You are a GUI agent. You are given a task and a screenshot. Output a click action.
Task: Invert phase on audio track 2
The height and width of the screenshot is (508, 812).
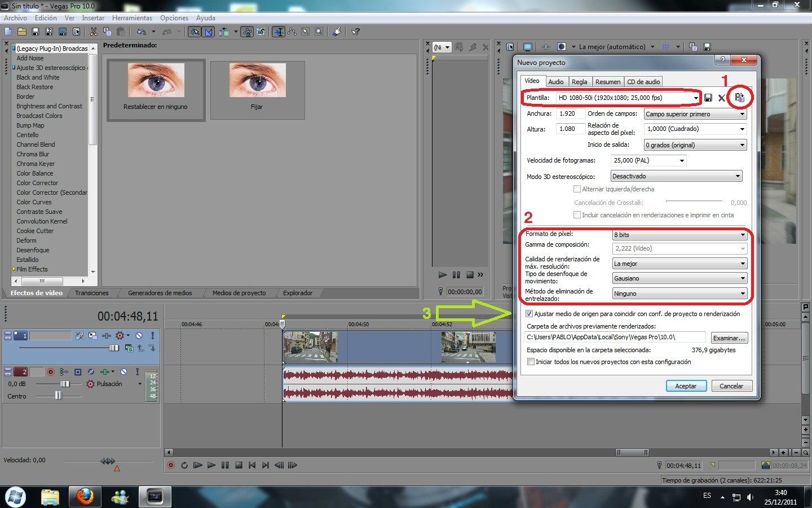click(x=91, y=372)
